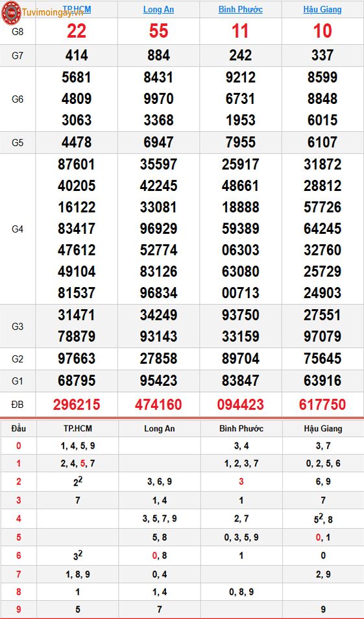This screenshot has height=619, width=364.
Task: Select TP.HCM special prize 296215
Action: click(77, 405)
